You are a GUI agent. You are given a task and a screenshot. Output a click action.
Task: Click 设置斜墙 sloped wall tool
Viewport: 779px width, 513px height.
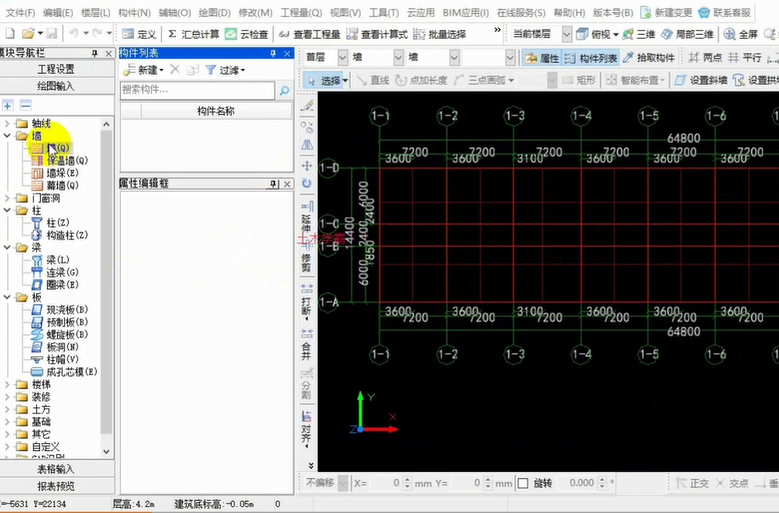coord(701,80)
